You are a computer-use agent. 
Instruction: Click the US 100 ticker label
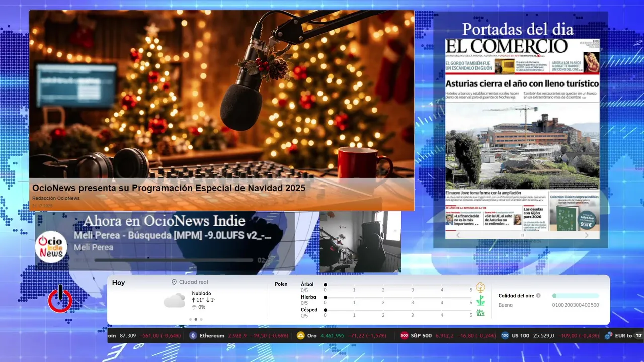click(x=520, y=335)
